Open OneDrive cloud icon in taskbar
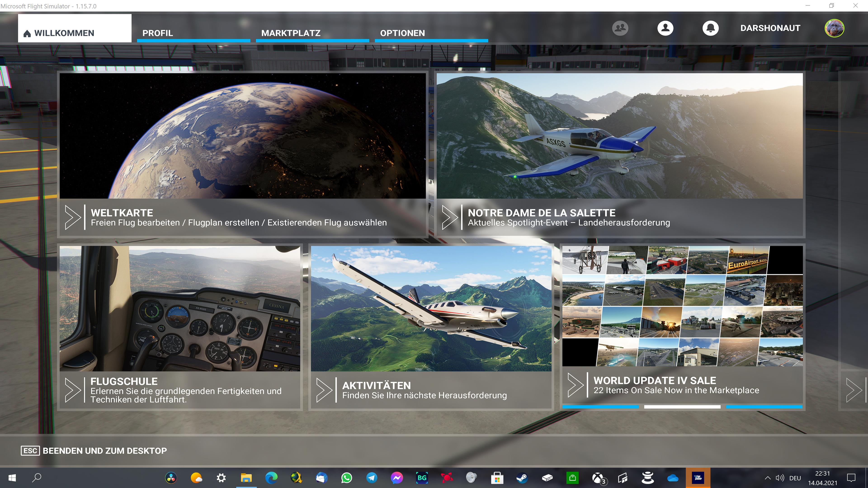This screenshot has height=488, width=868. click(673, 478)
